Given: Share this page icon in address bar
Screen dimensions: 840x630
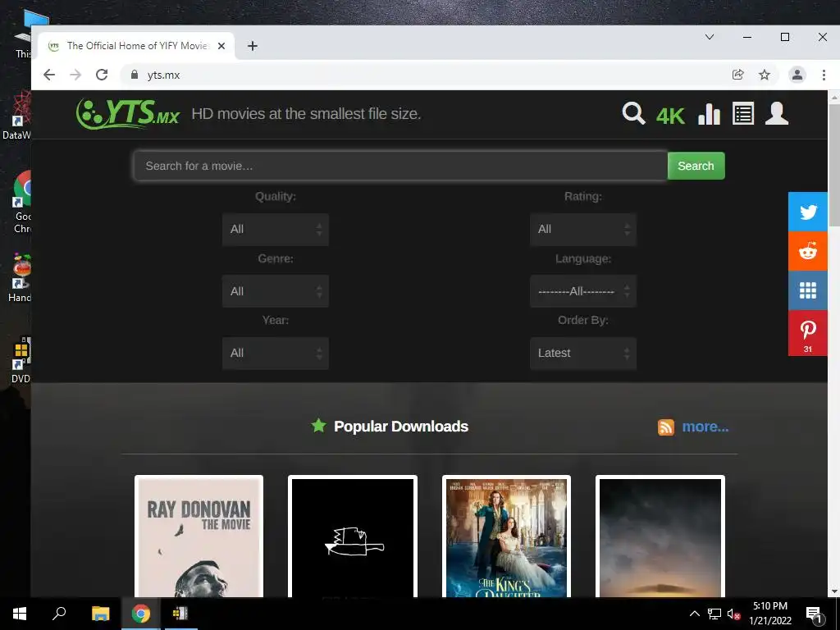Looking at the screenshot, I should (x=738, y=75).
